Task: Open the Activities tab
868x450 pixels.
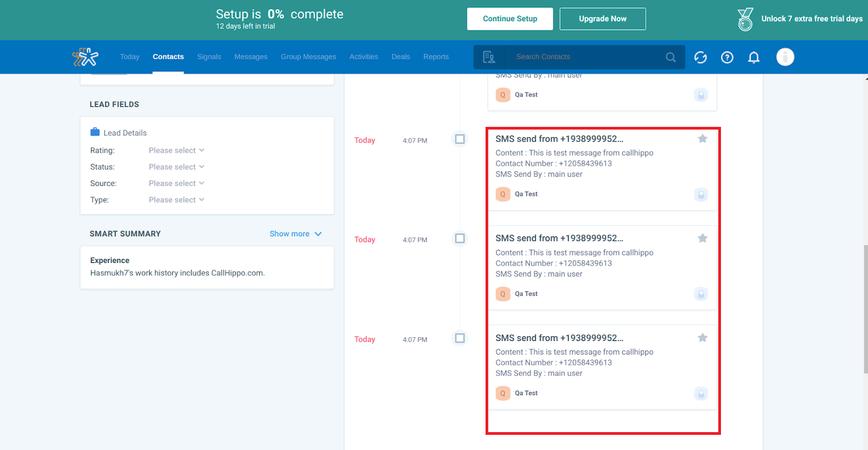Action: [363, 57]
